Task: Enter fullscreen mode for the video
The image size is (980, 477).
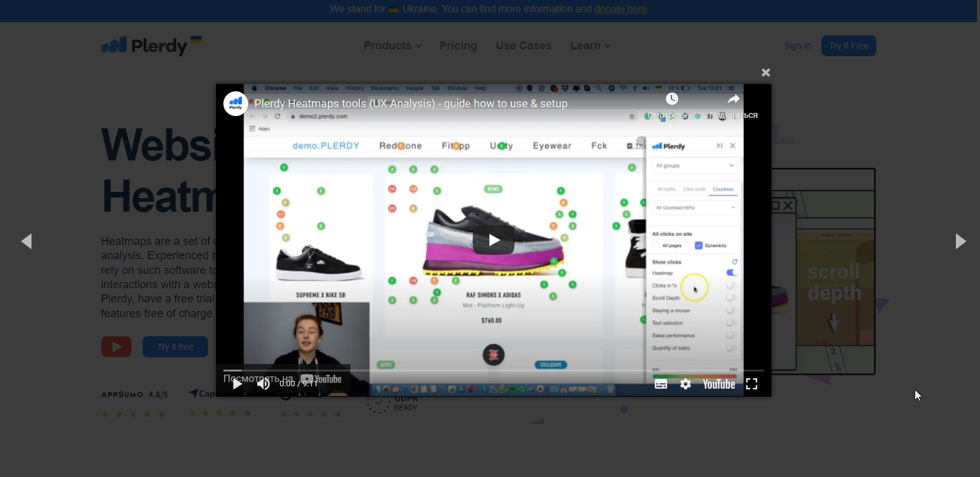Action: click(752, 384)
